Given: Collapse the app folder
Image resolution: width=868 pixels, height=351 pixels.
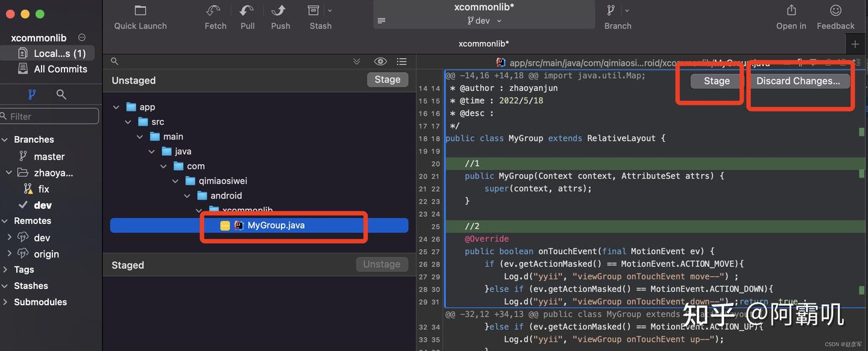Looking at the screenshot, I should [x=116, y=107].
